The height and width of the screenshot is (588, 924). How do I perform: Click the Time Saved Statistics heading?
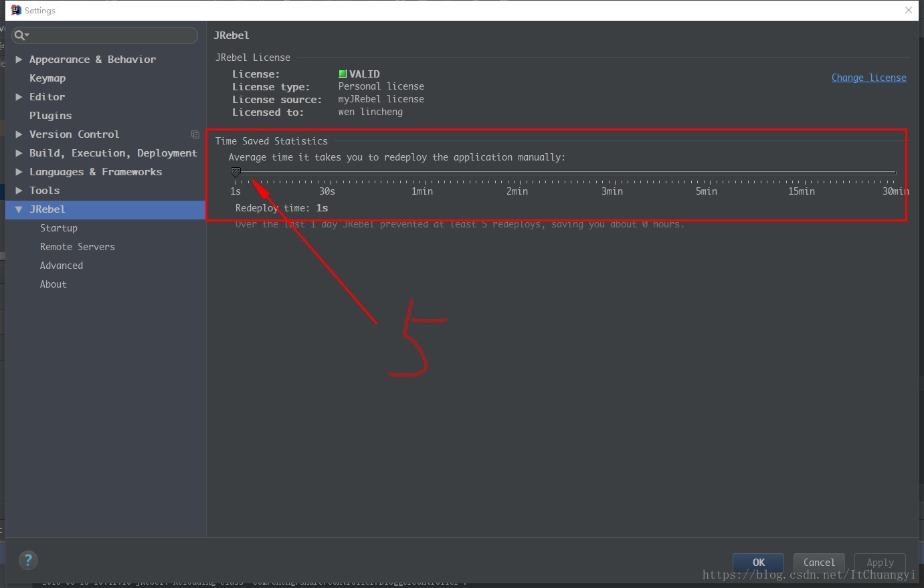(x=271, y=141)
